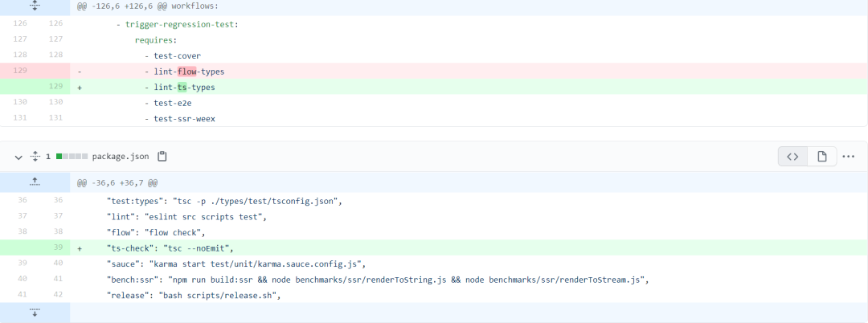Switch to source diff view
The height and width of the screenshot is (323, 868).
click(792, 157)
